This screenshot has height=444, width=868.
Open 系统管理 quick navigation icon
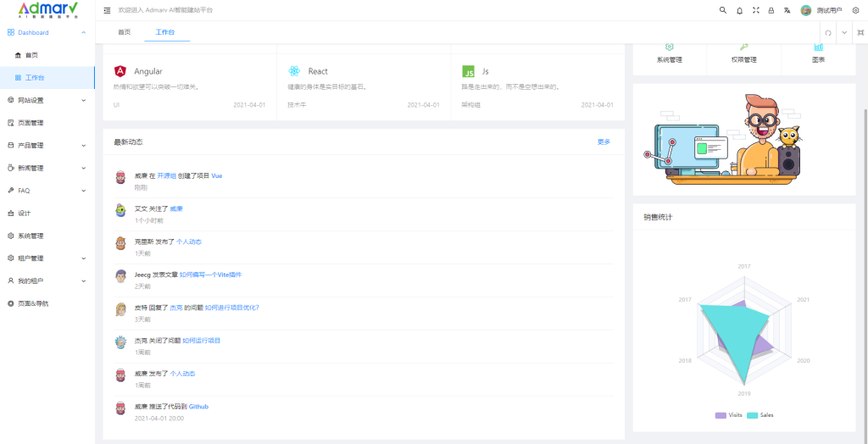coord(670,47)
